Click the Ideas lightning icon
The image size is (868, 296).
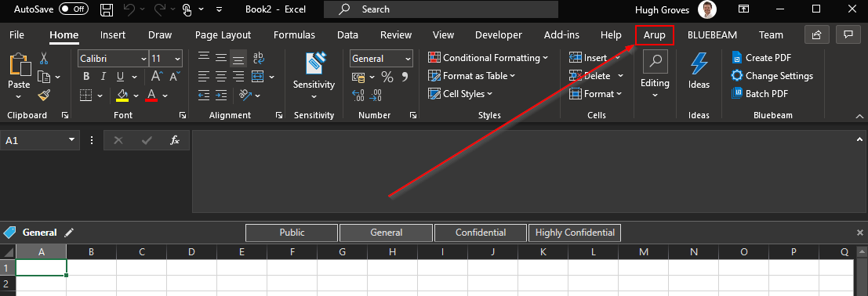pos(699,64)
